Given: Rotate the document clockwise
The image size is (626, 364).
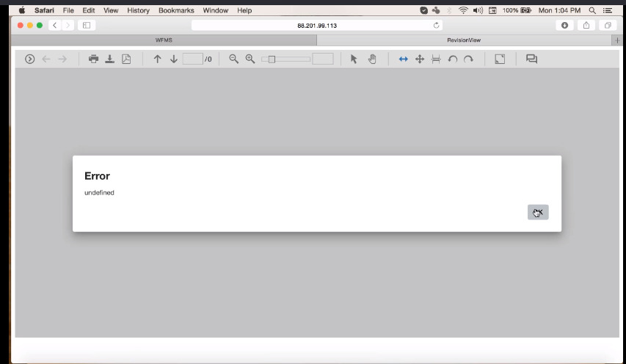Looking at the screenshot, I should pos(468,59).
